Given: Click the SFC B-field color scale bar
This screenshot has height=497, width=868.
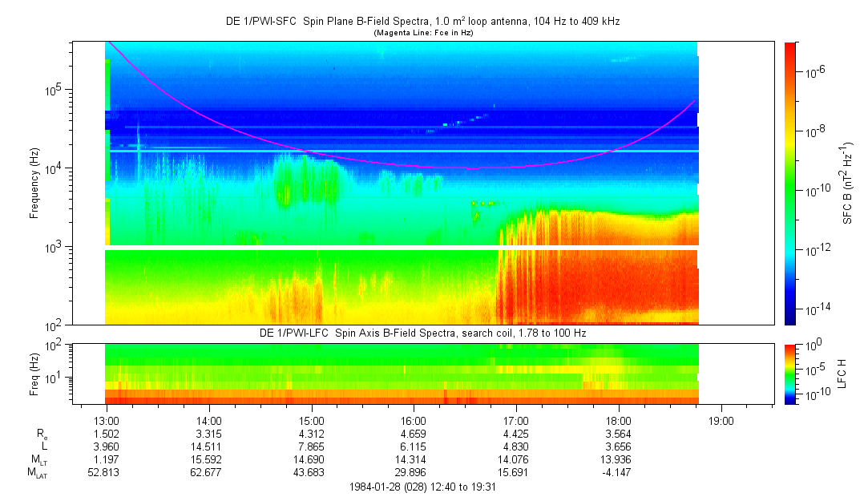Looking at the screenshot, I should pyautogui.click(x=789, y=183).
